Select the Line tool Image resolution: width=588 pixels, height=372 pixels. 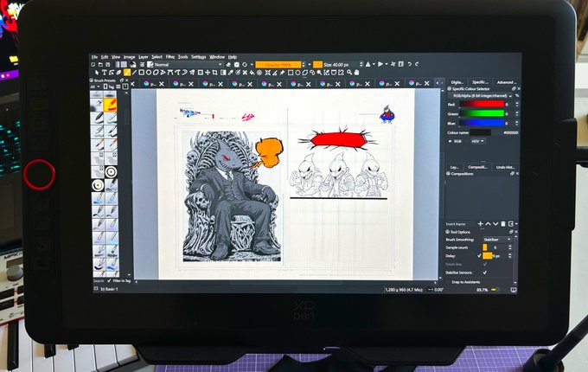pos(134,73)
